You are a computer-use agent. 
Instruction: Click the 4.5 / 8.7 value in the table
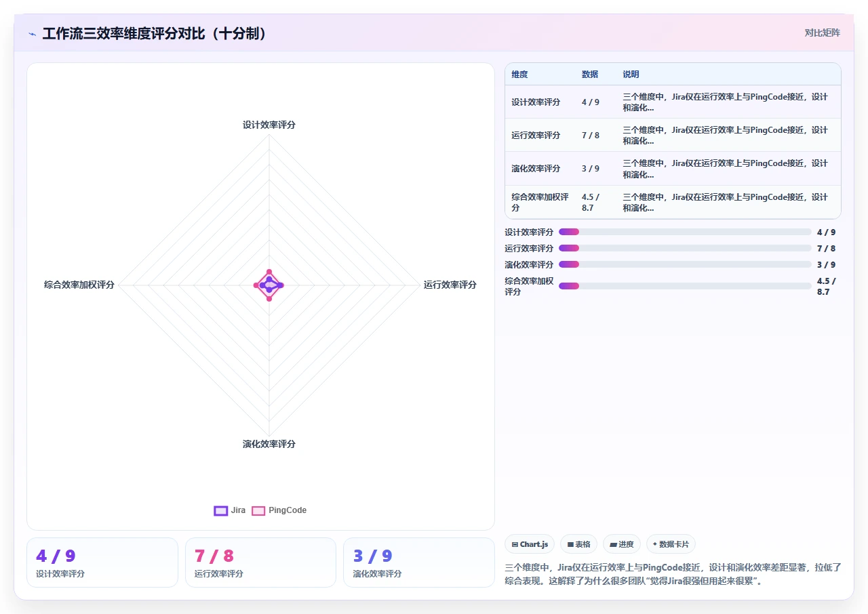coord(591,203)
